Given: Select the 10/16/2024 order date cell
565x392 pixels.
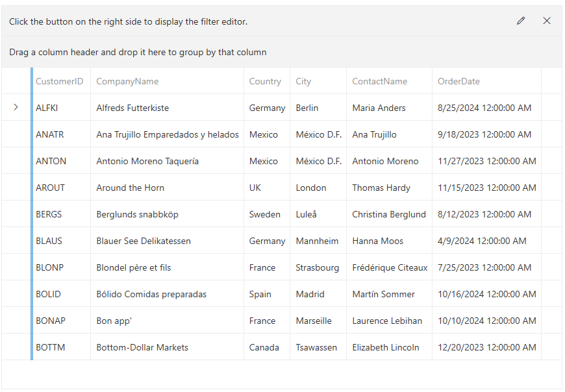Looking at the screenshot, I should click(x=487, y=294).
